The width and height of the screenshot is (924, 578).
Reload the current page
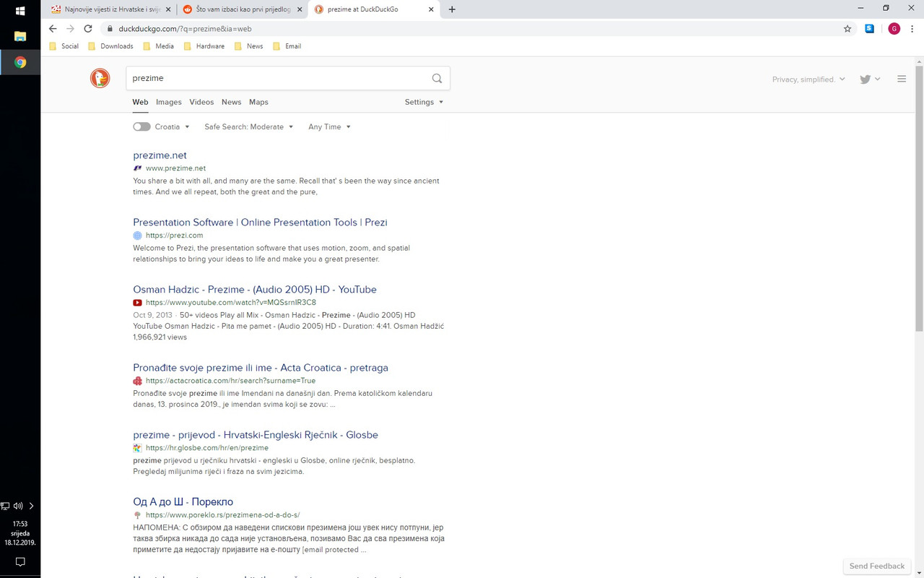[88, 29]
